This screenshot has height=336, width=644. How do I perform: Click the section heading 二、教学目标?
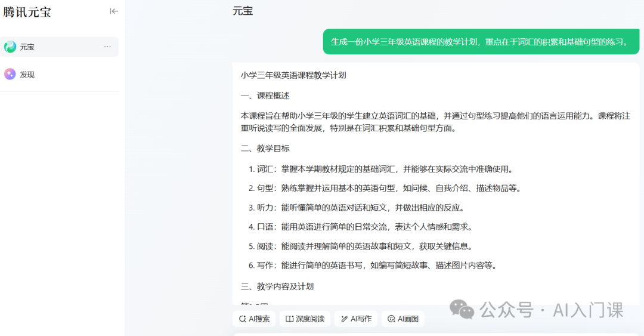265,149
